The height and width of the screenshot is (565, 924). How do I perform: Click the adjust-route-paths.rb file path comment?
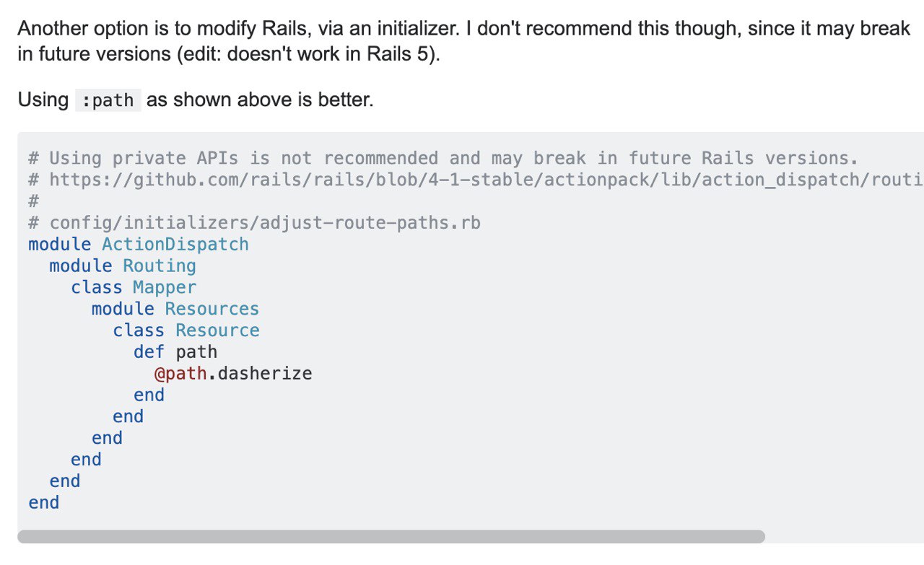pyautogui.click(x=254, y=223)
